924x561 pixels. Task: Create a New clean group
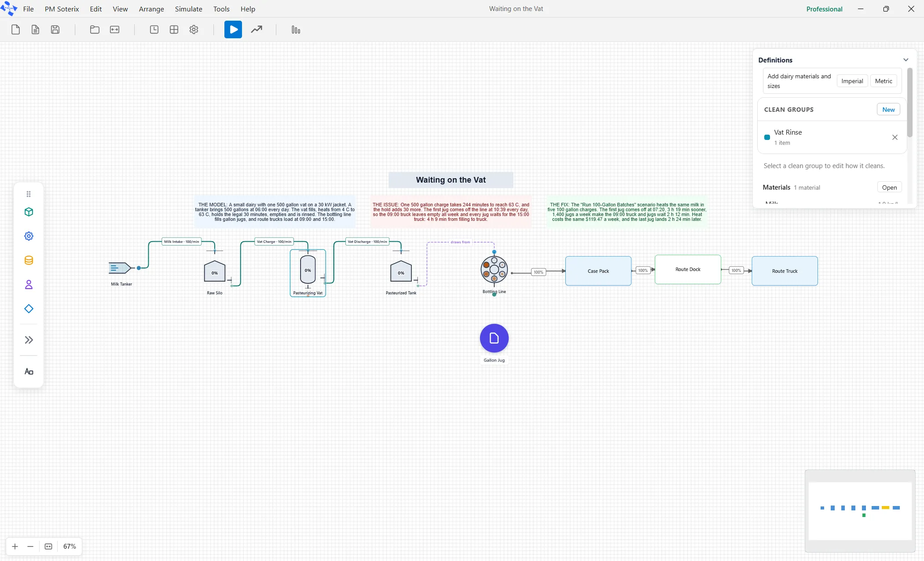pos(888,110)
